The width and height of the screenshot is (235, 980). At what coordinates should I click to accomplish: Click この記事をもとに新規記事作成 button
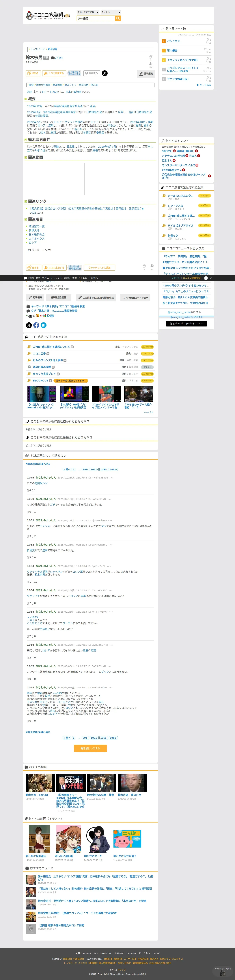[x=96, y=297]
